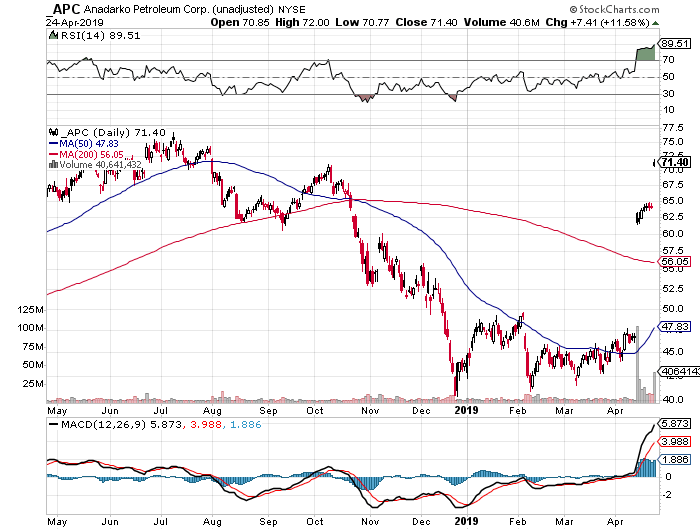
Task: Click the green up-arrow beside the change percent
Action: 655,23
